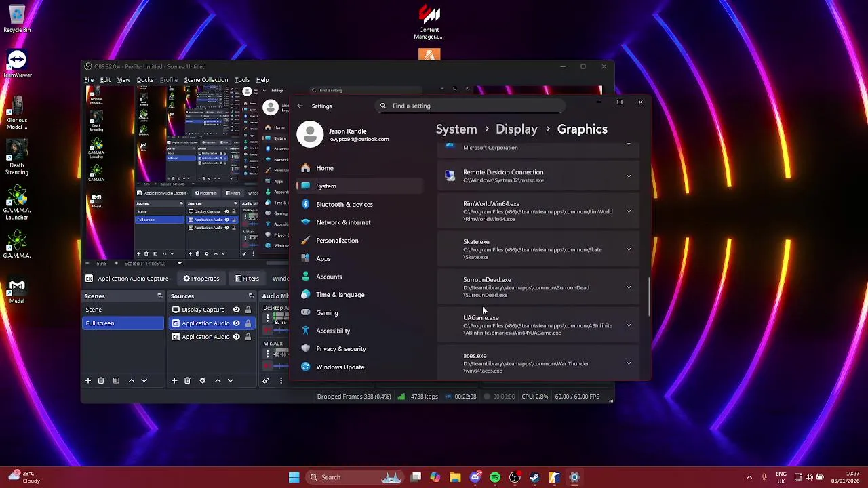
Task: Toggle visibility of highlighted Application Audio source
Action: click(237, 323)
